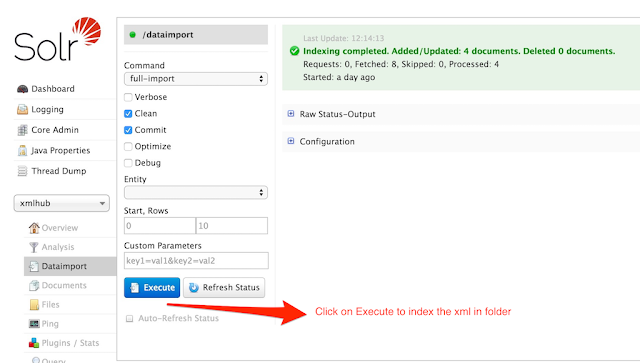Click the "Requests: 0, Fetched: 8" line
Image resolution: width=640 pixels, height=363 pixels.
[x=401, y=64]
